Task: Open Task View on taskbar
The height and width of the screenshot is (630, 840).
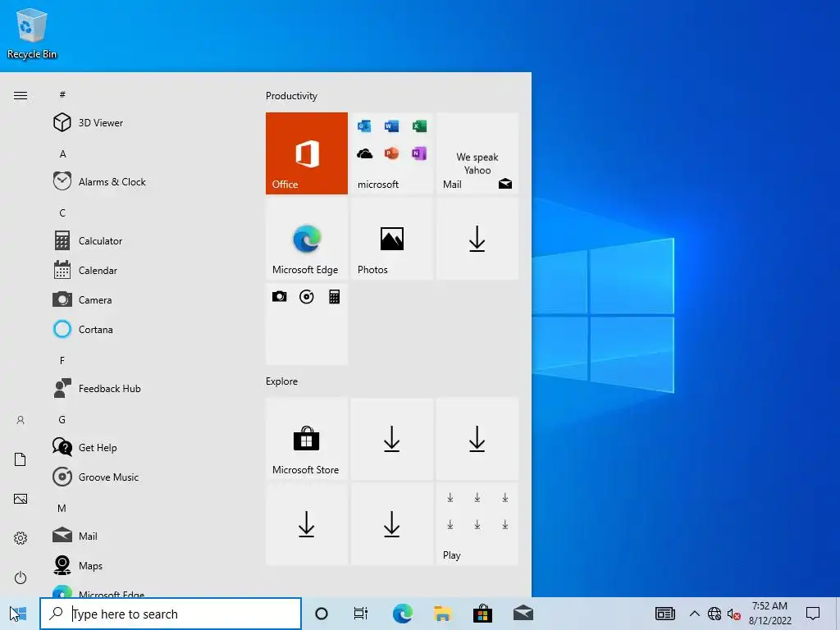Action: [361, 614]
